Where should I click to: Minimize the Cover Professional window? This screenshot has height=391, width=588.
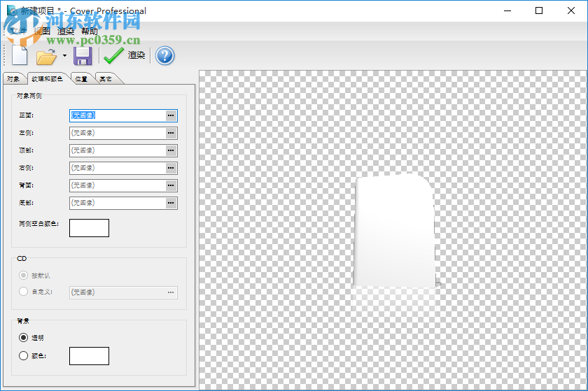coord(507,10)
